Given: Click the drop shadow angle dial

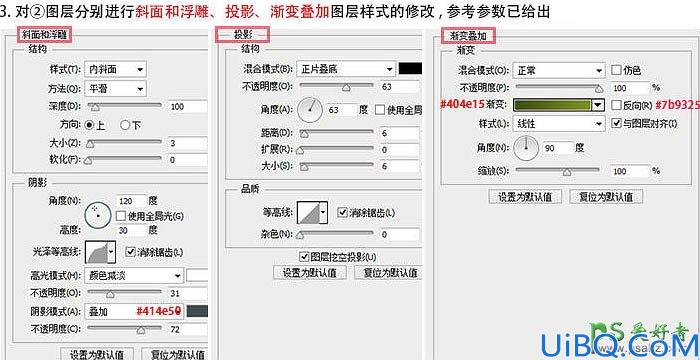Looking at the screenshot, I should [x=310, y=109].
